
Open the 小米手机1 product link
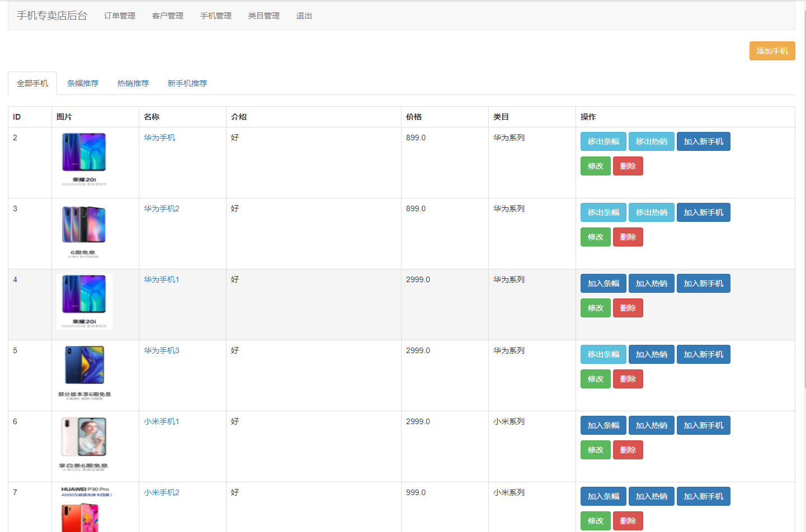tap(162, 421)
